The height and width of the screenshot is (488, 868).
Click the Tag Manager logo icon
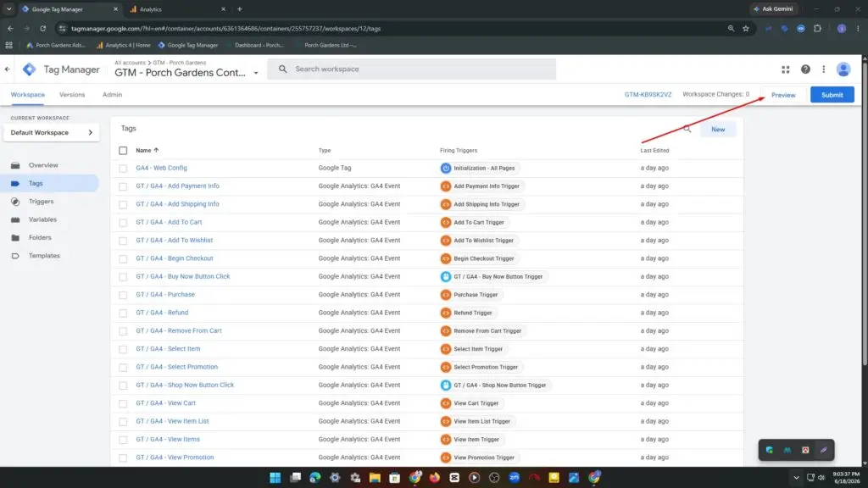tap(30, 69)
